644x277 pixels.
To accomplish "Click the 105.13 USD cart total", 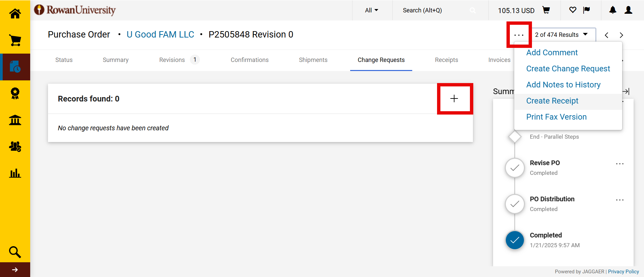I will [x=516, y=10].
